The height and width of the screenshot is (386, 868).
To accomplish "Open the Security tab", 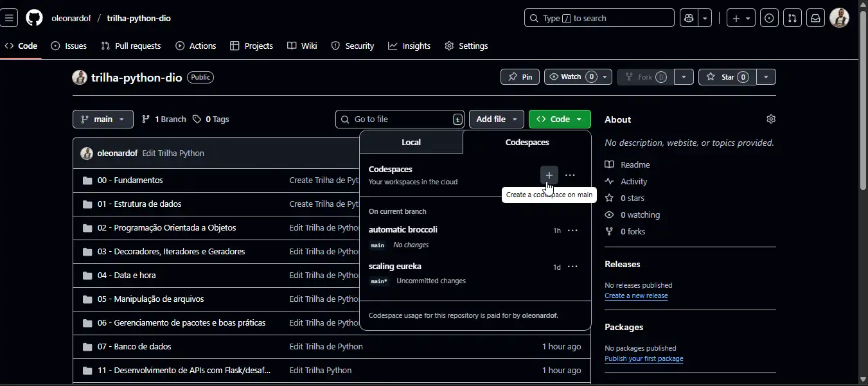I will point(353,46).
